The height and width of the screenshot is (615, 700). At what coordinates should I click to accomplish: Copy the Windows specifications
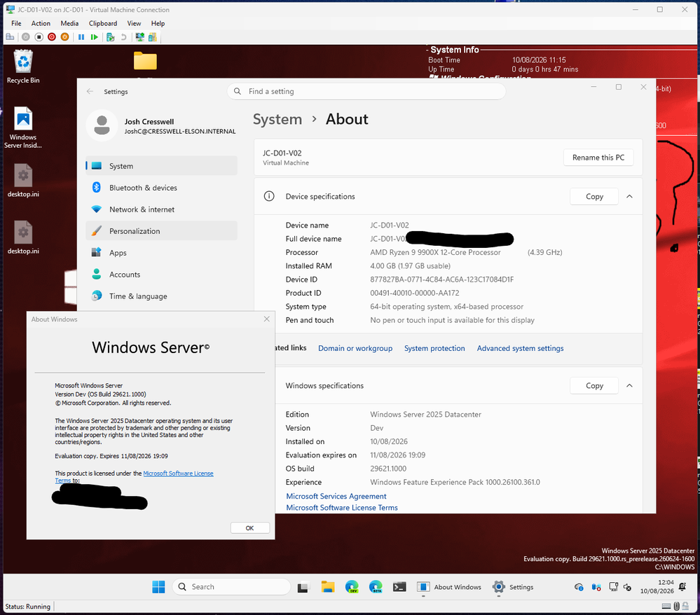coord(594,386)
